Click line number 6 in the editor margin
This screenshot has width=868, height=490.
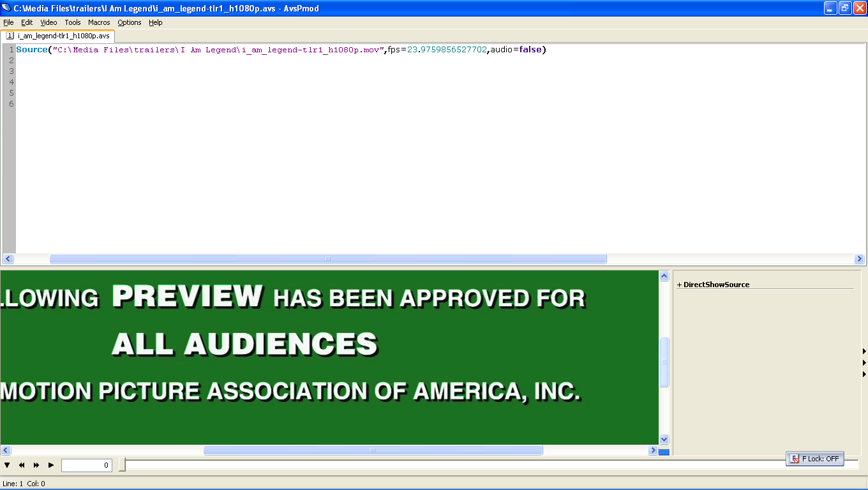click(11, 104)
